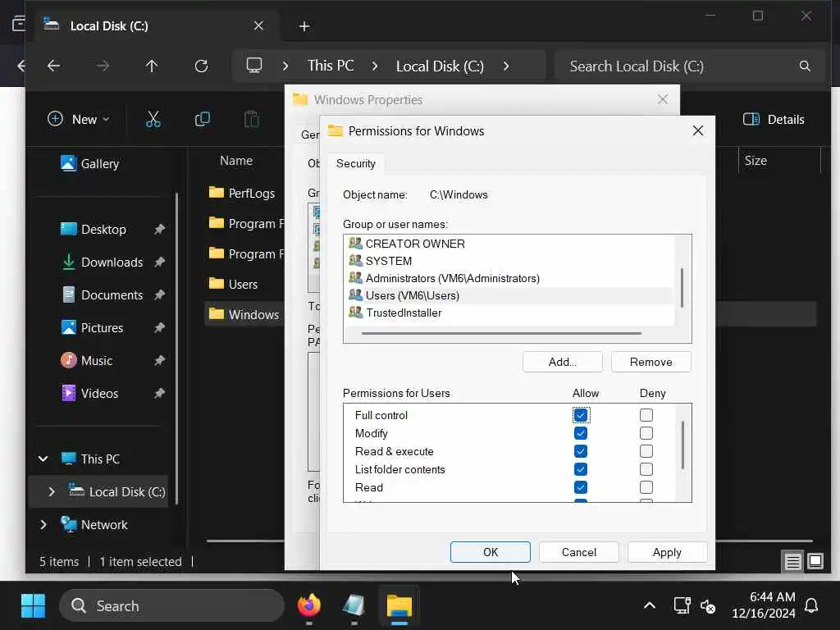Go up one folder level arrow
This screenshot has width=840, height=630.
point(152,66)
